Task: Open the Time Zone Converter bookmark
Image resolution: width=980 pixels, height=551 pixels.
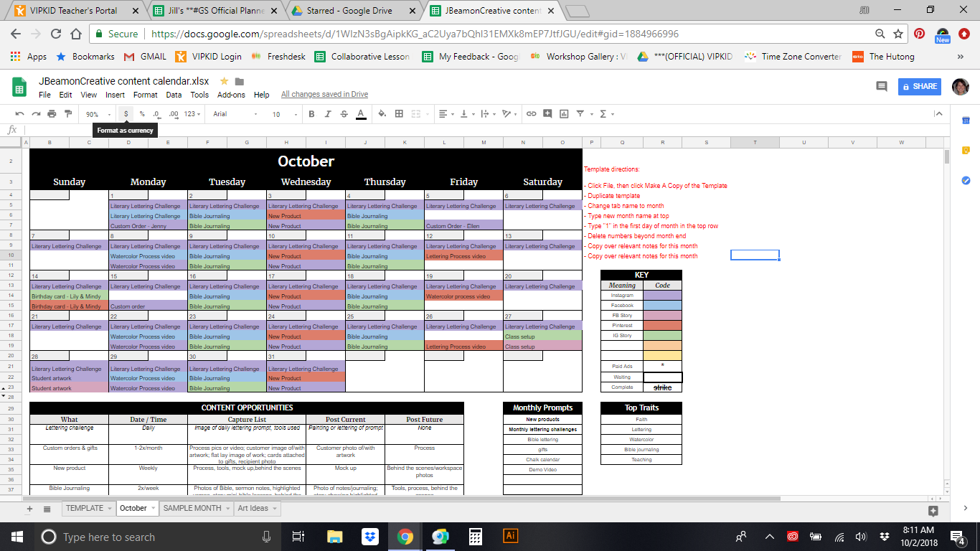Action: point(793,56)
